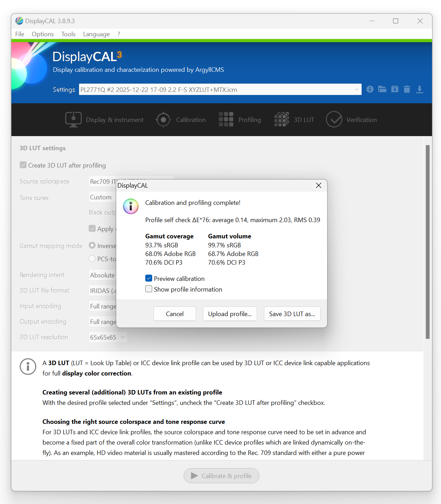441x504 pixels.
Task: Click the install profile icon
Action: tap(395, 89)
